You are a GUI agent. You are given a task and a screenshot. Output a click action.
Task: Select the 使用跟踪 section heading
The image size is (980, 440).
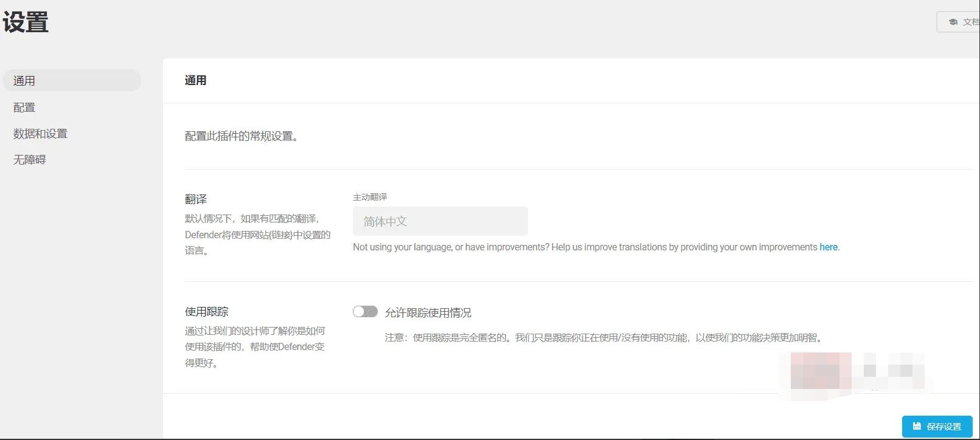207,312
